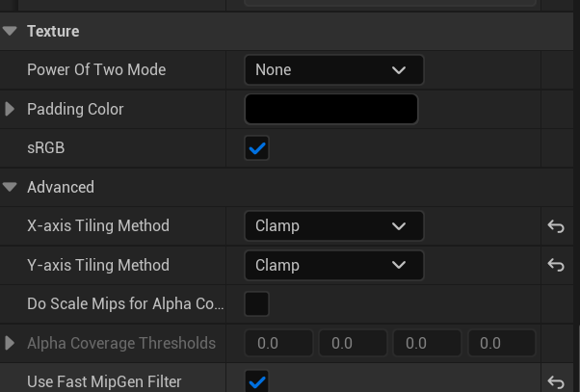Click first Alpha Coverage Thresholds value field
The width and height of the screenshot is (580, 392).
pos(278,343)
